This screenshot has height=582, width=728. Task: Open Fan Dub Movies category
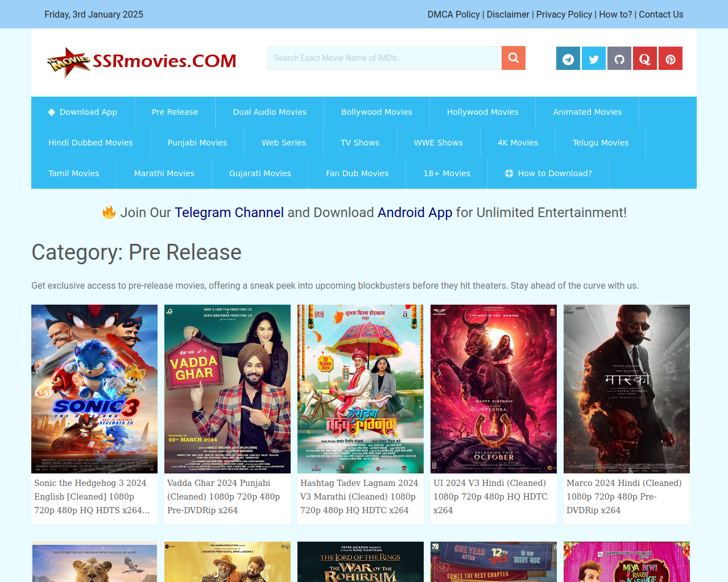point(357,173)
